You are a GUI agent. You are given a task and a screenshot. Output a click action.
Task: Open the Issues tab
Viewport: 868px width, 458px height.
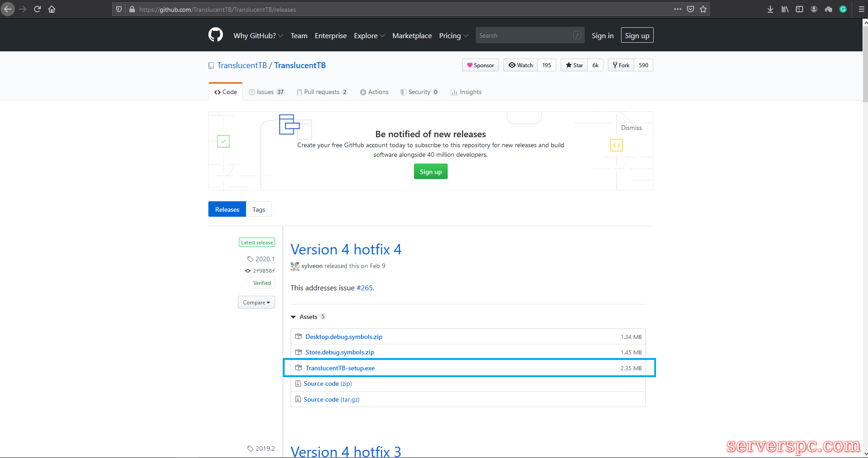coord(266,92)
